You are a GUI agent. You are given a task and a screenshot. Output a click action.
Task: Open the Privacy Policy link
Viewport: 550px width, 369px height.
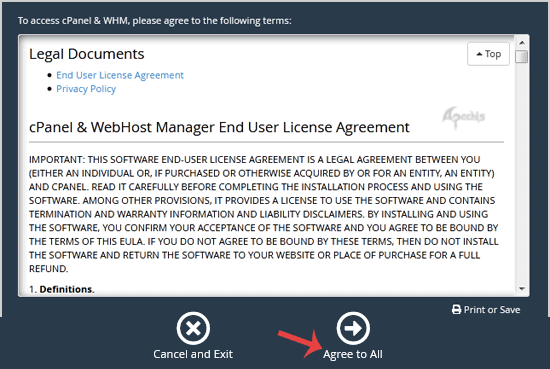coord(86,89)
